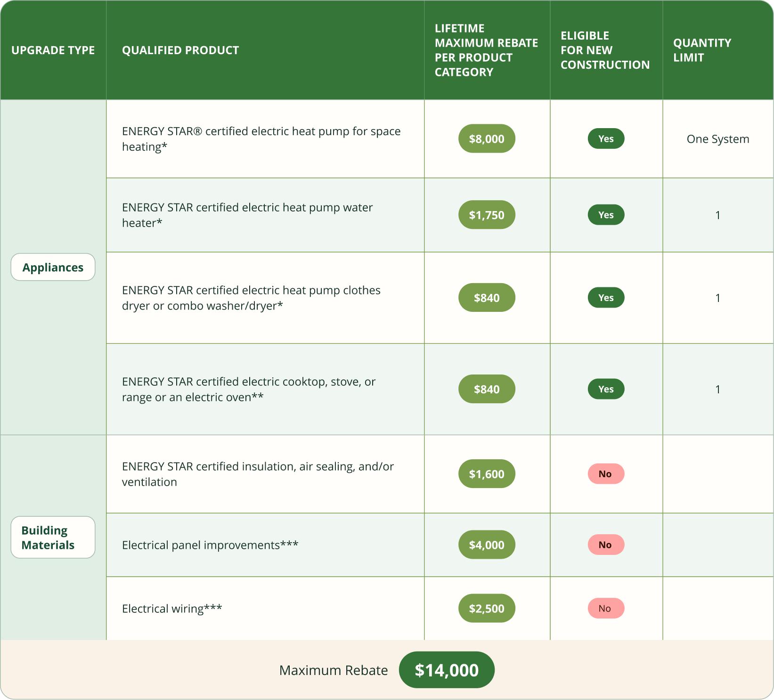This screenshot has width=774, height=700.
Task: Click the heat pump for space heating text
Action: 261,139
